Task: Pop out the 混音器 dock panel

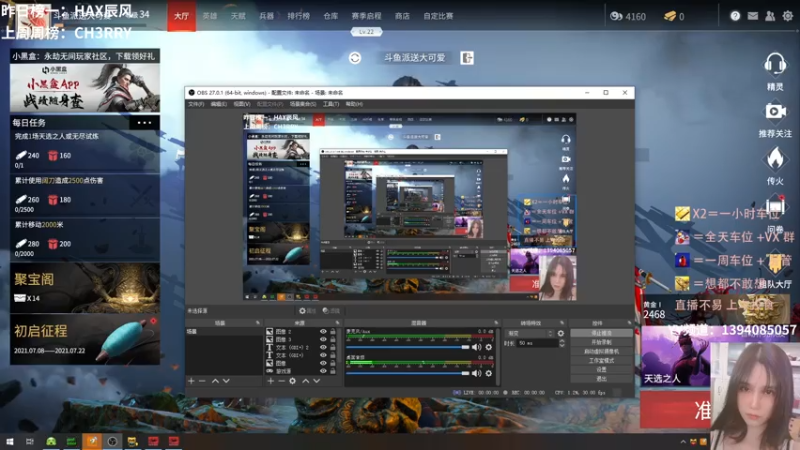Action: point(496,323)
